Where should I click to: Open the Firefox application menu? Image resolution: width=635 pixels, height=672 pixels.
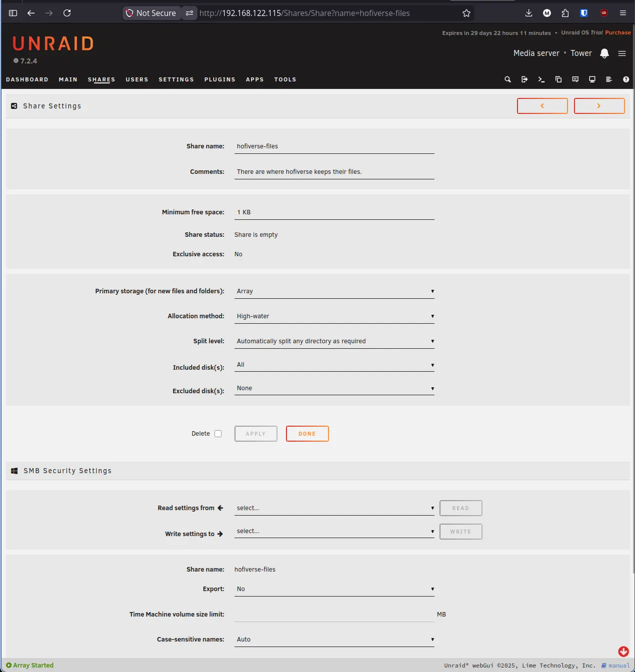(623, 13)
